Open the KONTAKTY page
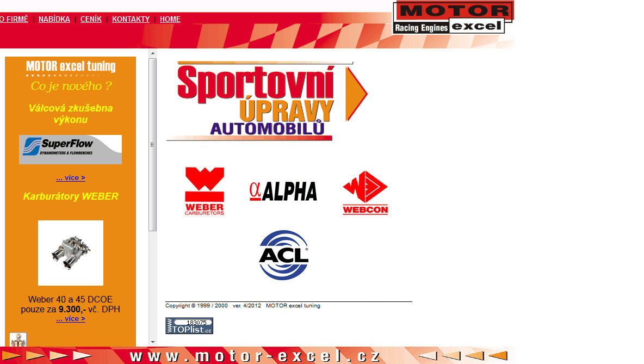Image resolution: width=644 pixels, height=364 pixels. [131, 19]
